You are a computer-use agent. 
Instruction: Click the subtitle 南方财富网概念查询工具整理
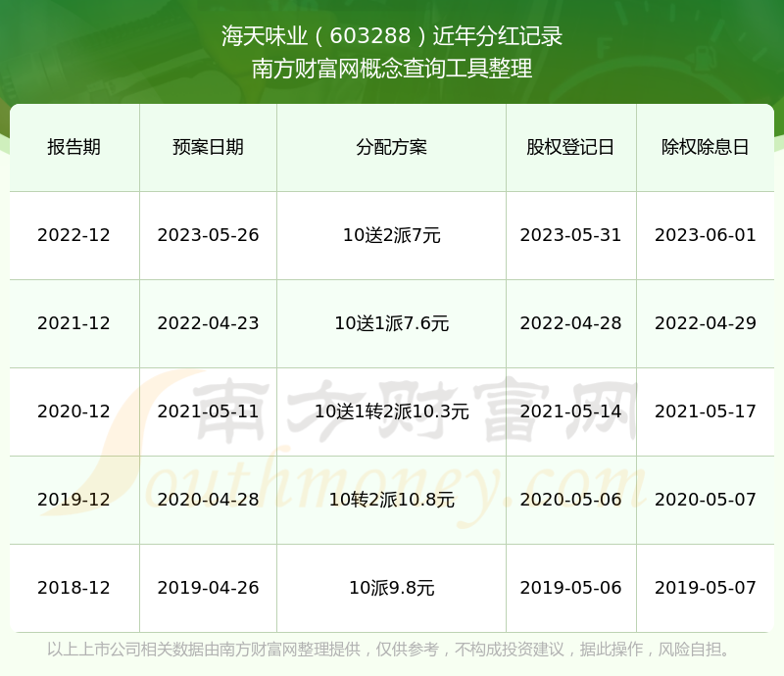392,69
